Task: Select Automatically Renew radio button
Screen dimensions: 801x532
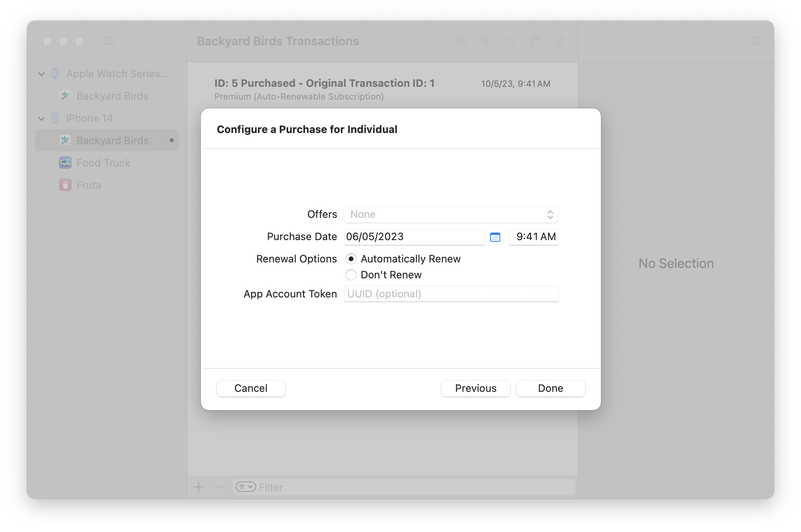Action: pos(351,259)
